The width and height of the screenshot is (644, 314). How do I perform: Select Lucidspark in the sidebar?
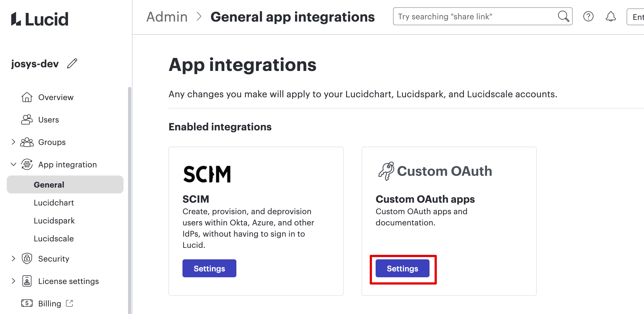click(x=54, y=221)
